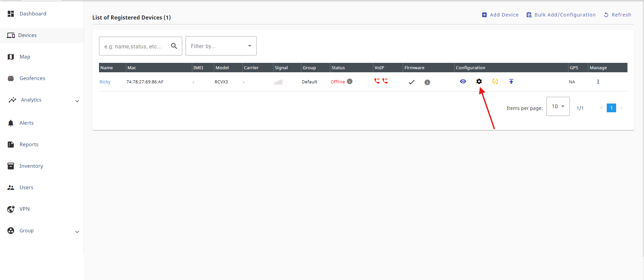The image size is (644, 280).
Task: Click the Group circle icon
Action: coord(11,231)
